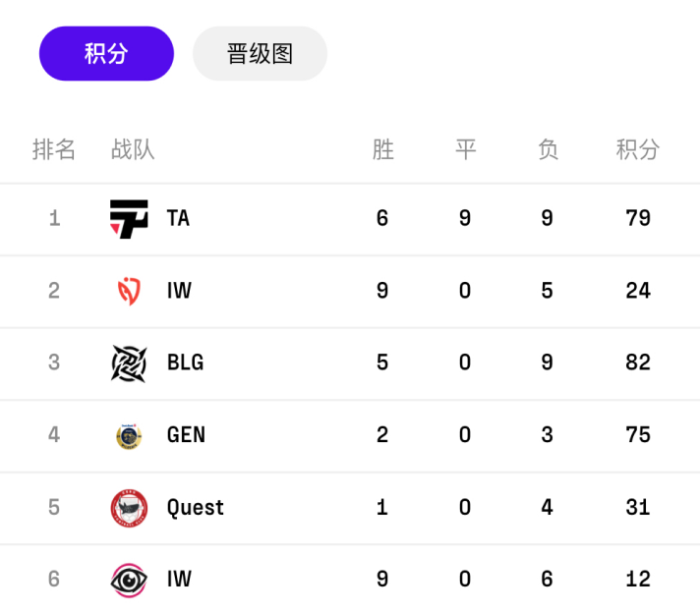Open the TA team name

(x=178, y=218)
